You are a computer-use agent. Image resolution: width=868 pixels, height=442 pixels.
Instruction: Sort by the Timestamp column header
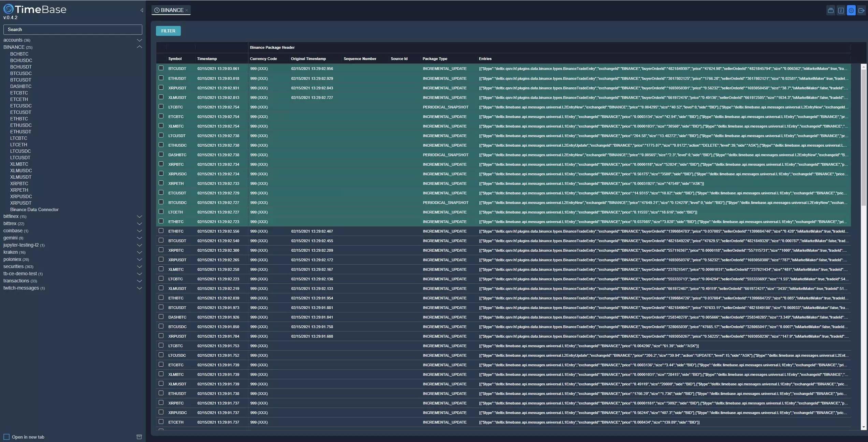click(x=207, y=59)
